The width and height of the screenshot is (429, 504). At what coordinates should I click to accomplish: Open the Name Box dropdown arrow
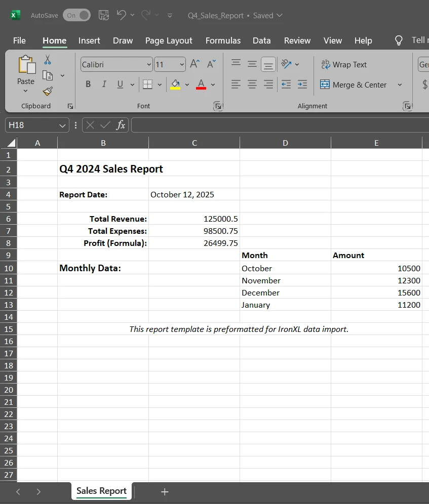click(62, 125)
